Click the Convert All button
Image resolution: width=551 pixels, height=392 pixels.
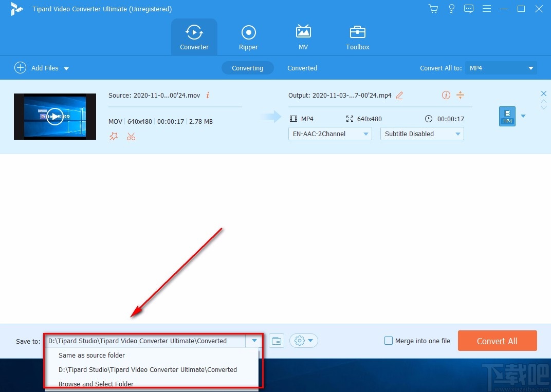click(x=497, y=341)
